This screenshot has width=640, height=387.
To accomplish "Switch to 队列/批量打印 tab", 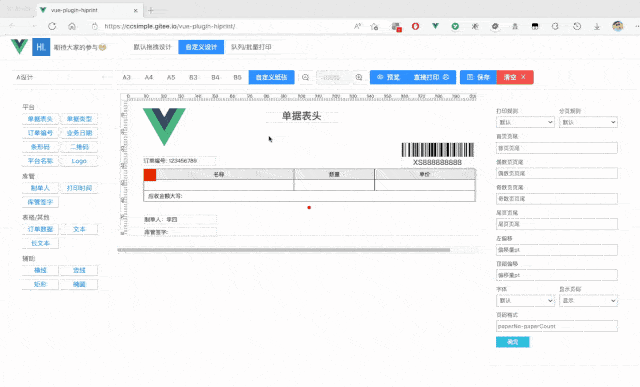I will (x=251, y=47).
